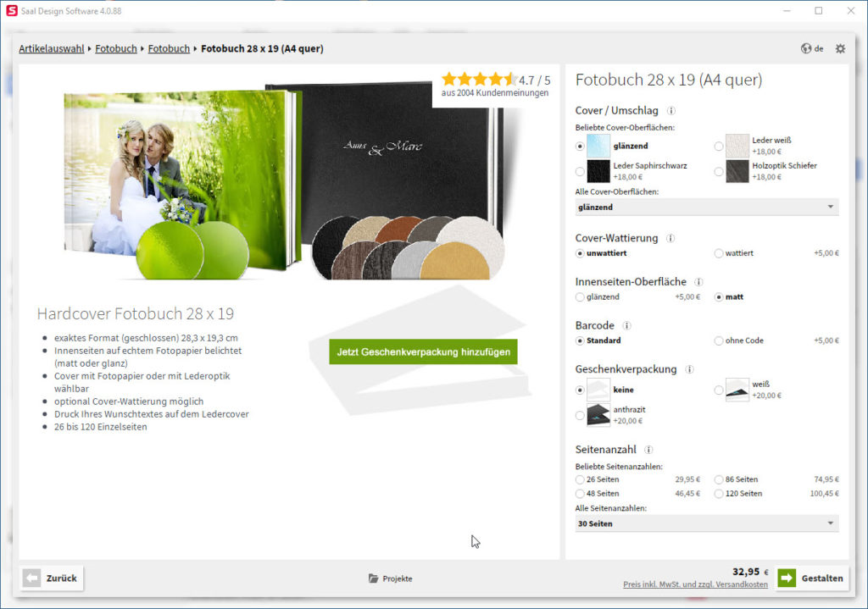Image resolution: width=868 pixels, height=609 pixels.
Task: Click the glänzend blue surface swatch
Action: coord(598,146)
